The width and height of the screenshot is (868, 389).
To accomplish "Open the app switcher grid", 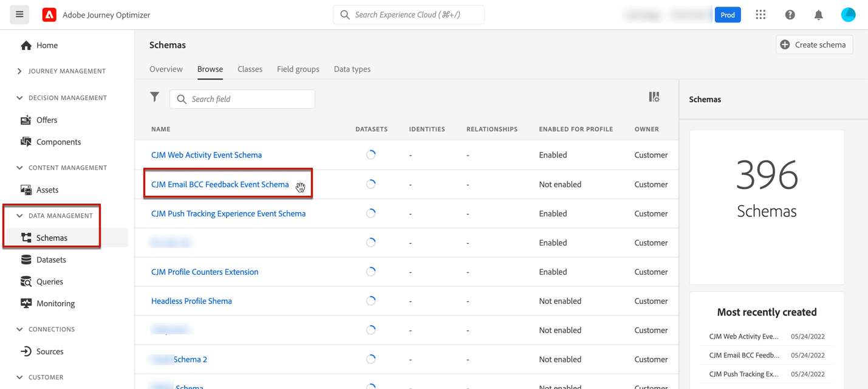I will [x=760, y=15].
